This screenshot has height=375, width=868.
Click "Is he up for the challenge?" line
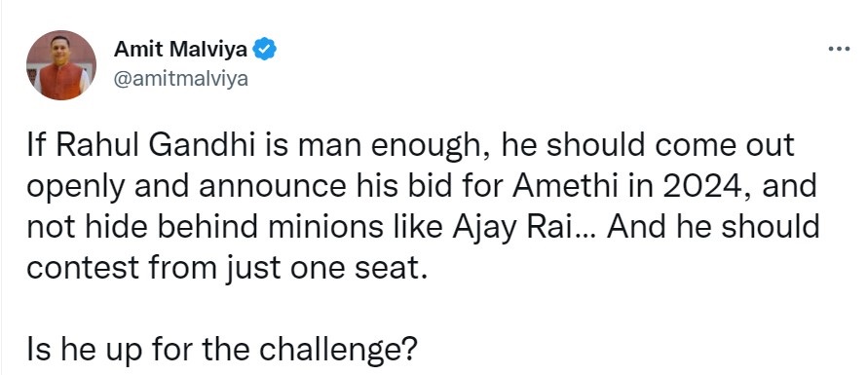[x=221, y=350]
